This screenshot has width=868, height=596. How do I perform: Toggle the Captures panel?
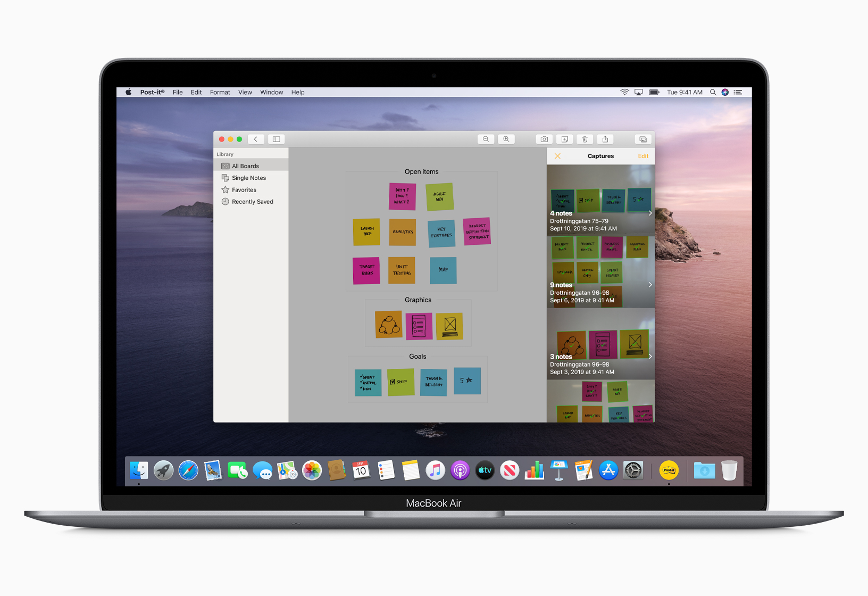click(642, 139)
